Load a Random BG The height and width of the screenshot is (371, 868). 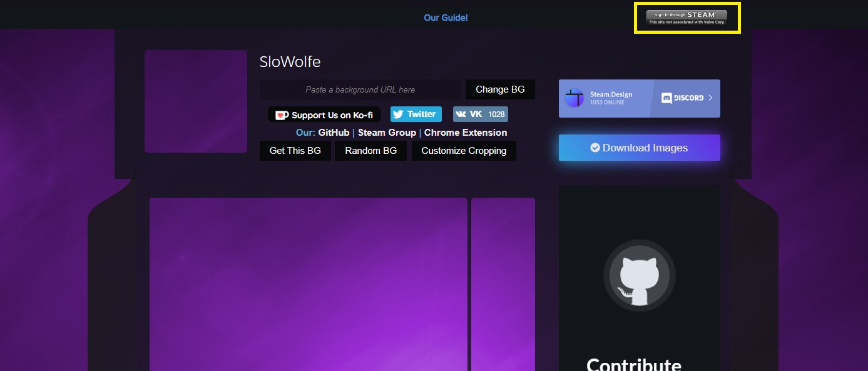point(370,151)
